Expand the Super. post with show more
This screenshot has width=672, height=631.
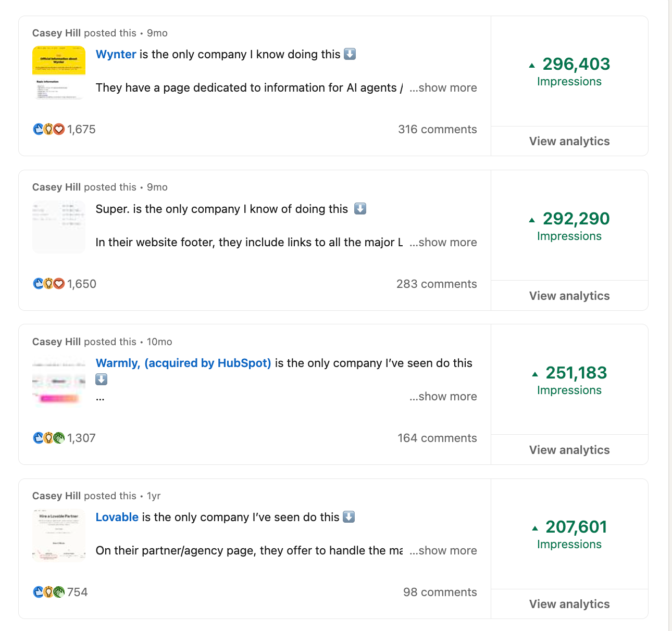click(443, 242)
